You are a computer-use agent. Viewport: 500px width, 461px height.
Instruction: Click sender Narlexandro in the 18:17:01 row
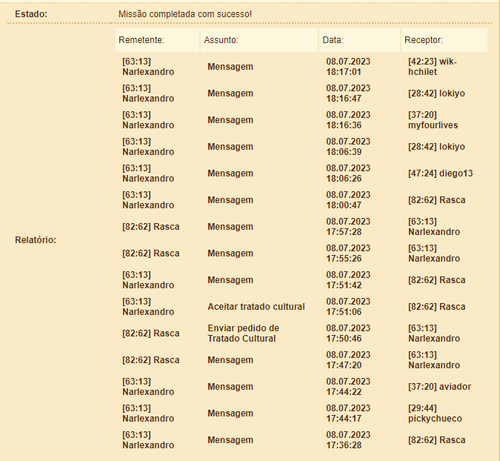pyautogui.click(x=148, y=67)
